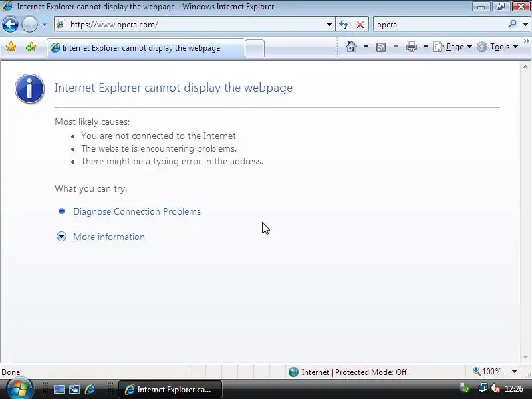Open the search provider options dropdown
Image resolution: width=532 pixels, height=399 pixels.
(x=525, y=25)
